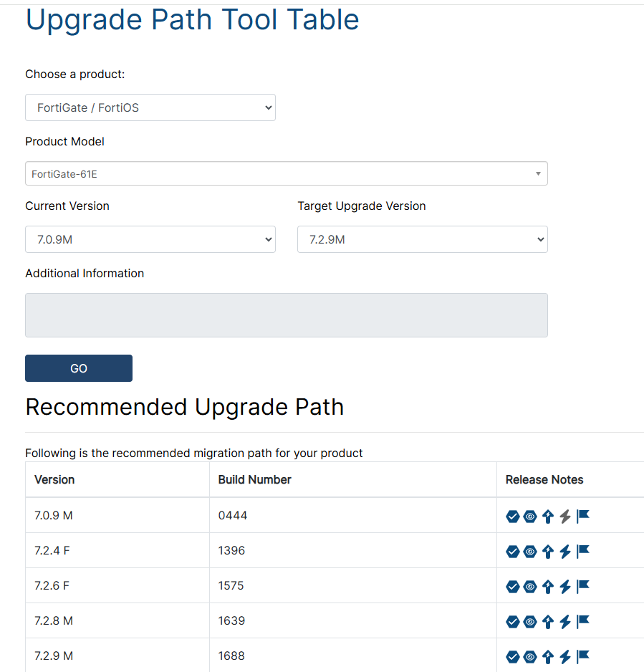
Task: Click the eye badge icon for 7.2.9 M
Action: pos(530,657)
